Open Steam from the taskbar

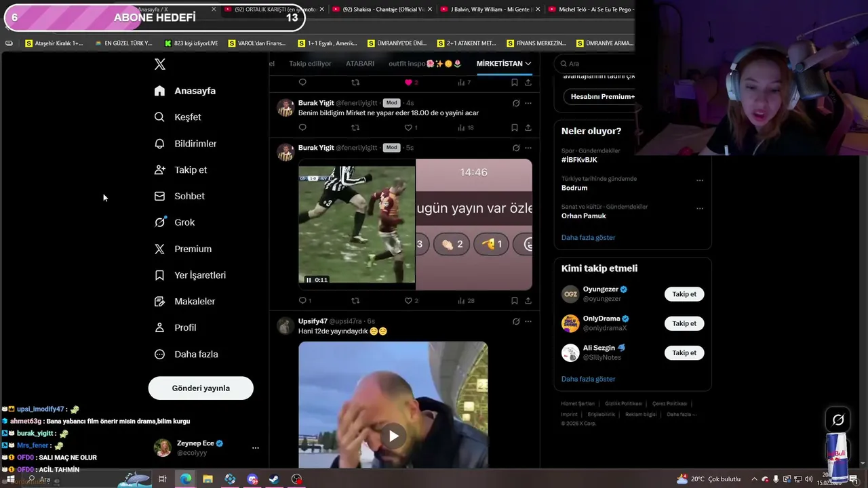[274, 479]
